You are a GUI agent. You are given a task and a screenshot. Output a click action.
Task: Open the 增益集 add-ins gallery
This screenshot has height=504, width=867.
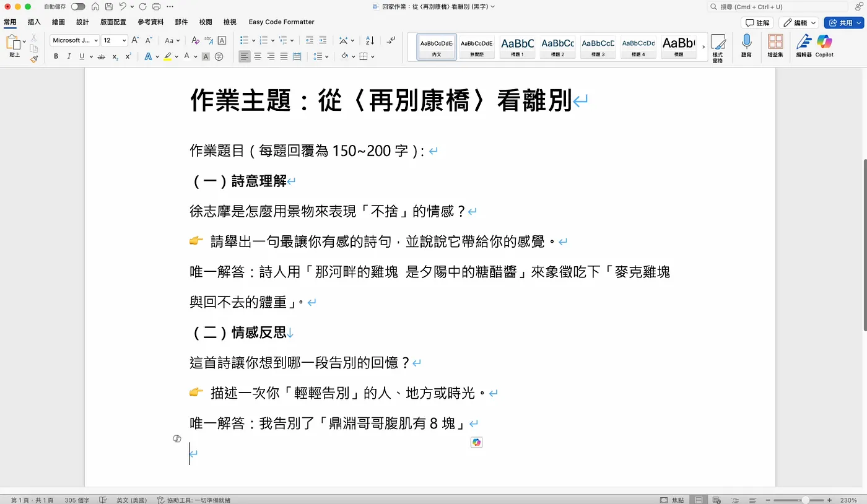point(775,46)
